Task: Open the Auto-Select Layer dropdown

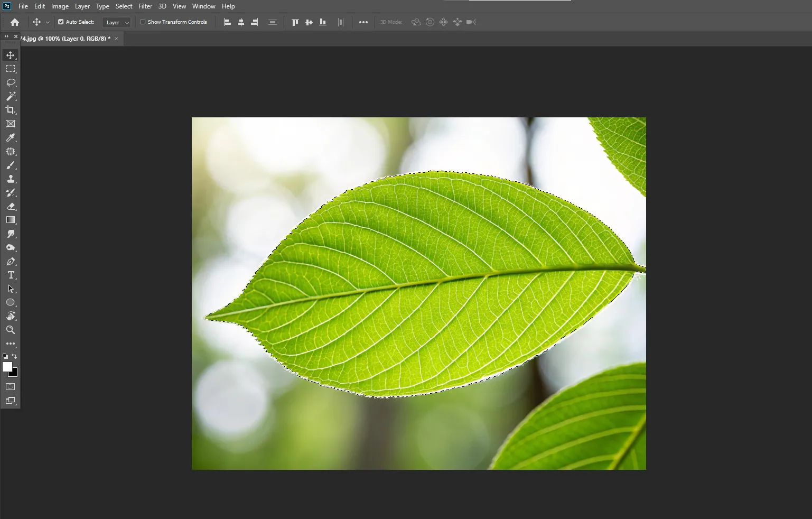Action: pos(117,22)
